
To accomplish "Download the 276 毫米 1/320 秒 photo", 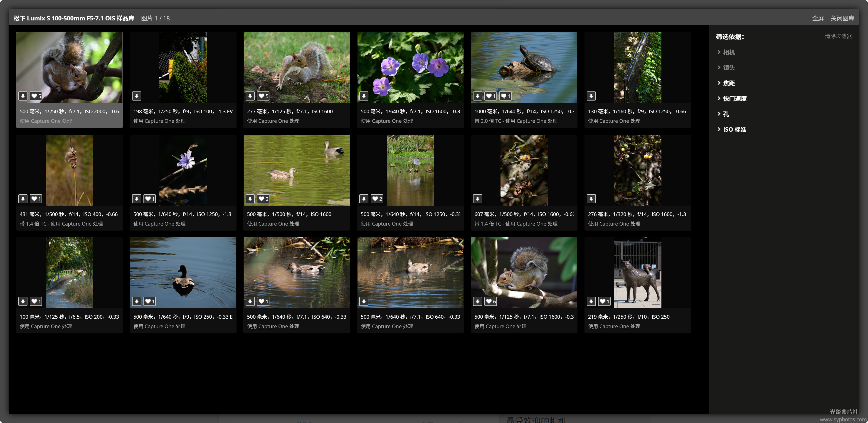I will [x=591, y=199].
